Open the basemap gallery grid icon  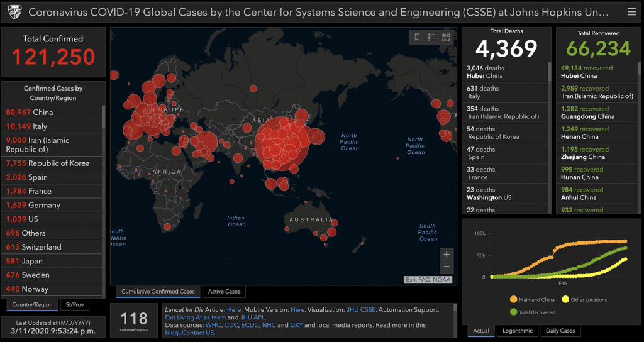[x=446, y=37]
